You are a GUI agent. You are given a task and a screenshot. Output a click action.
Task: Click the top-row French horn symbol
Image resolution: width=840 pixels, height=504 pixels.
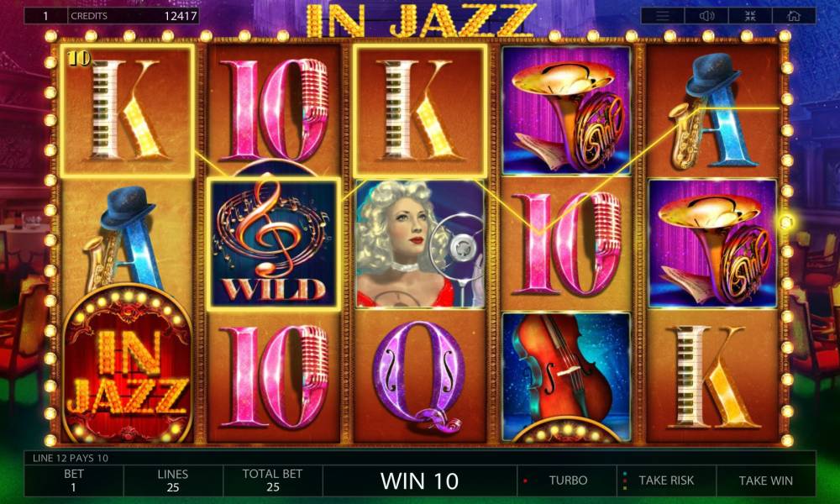(x=567, y=111)
